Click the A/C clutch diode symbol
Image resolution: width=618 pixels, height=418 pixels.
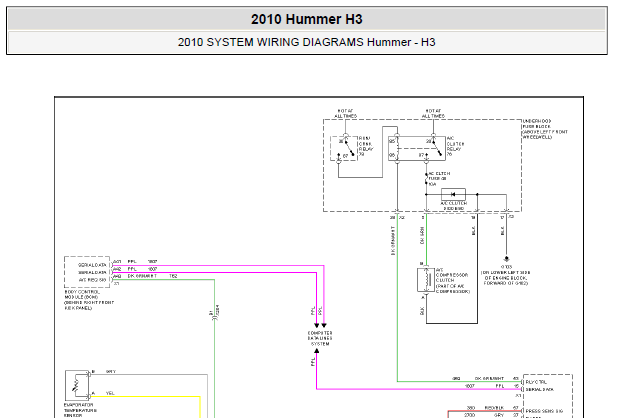pos(453,194)
